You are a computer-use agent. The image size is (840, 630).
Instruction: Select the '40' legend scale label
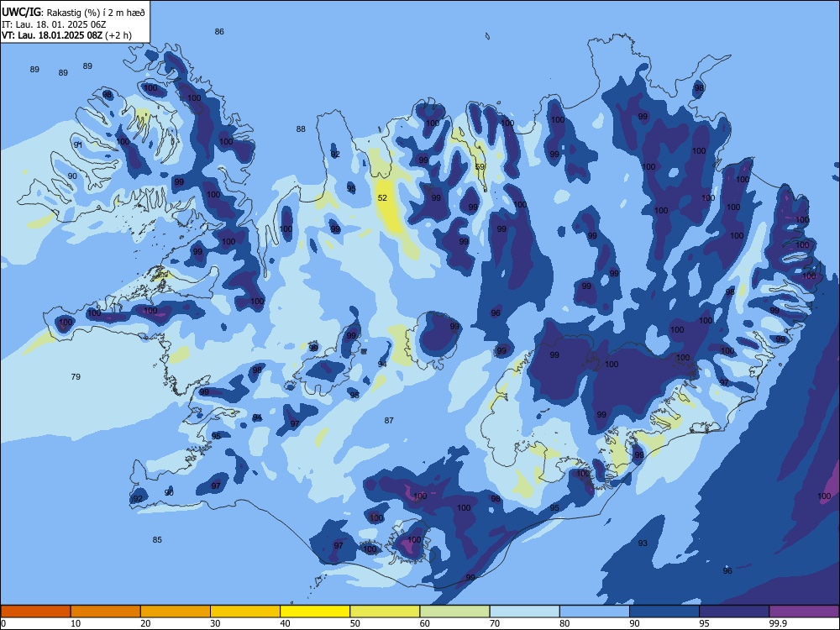[286, 623]
